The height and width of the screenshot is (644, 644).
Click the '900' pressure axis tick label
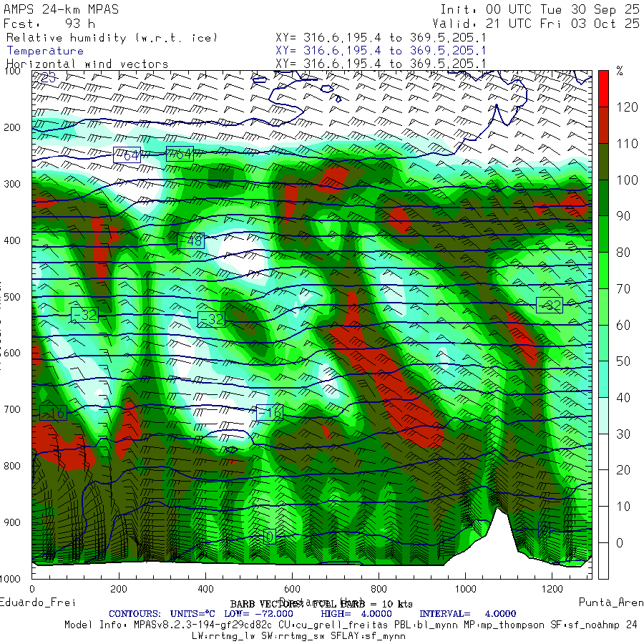[12, 522]
